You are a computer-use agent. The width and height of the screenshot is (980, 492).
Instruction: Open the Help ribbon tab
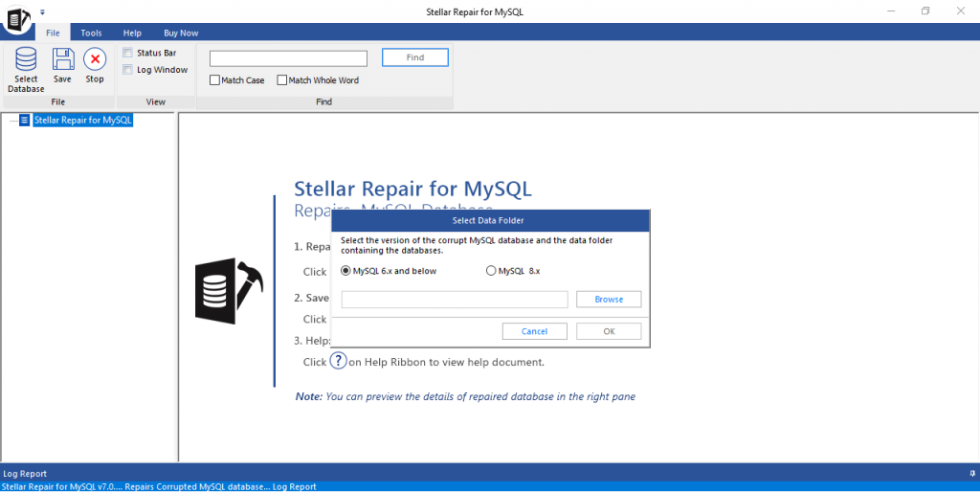pyautogui.click(x=132, y=33)
